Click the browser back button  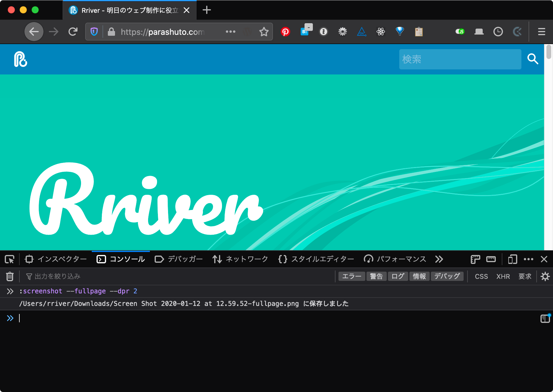pos(34,32)
